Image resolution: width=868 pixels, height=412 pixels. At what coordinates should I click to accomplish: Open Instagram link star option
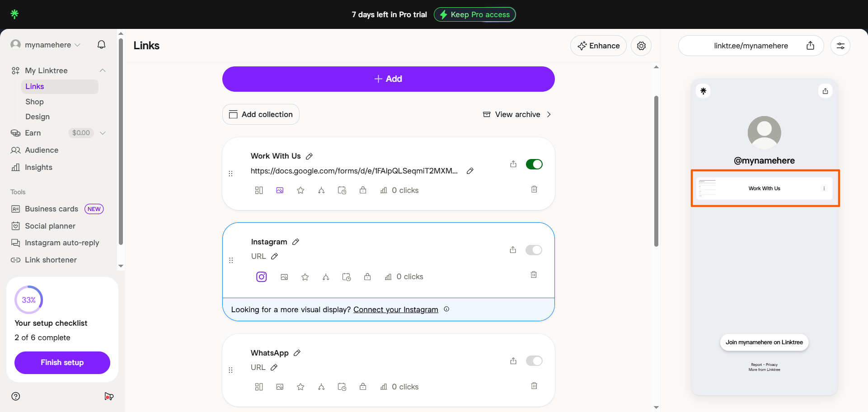click(305, 277)
